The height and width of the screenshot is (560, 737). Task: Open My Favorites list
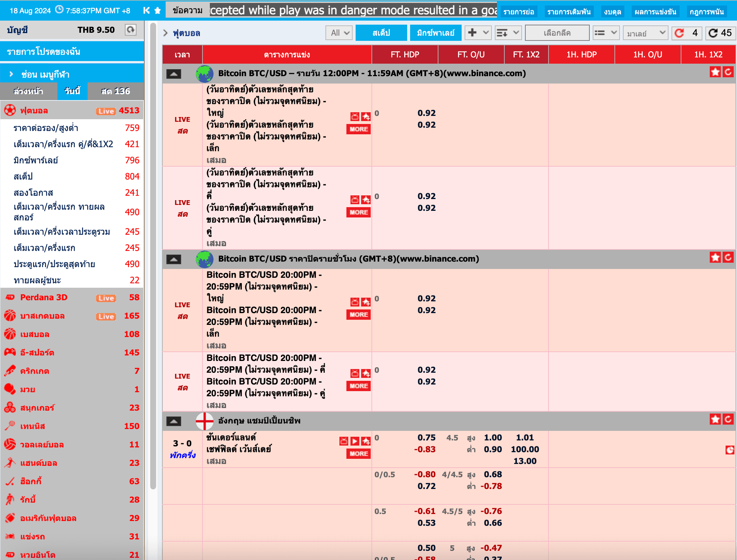click(72, 52)
